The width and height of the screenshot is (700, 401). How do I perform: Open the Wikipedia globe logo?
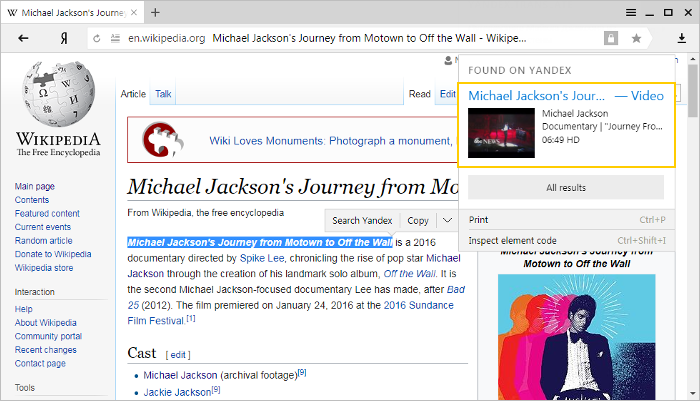pos(58,94)
